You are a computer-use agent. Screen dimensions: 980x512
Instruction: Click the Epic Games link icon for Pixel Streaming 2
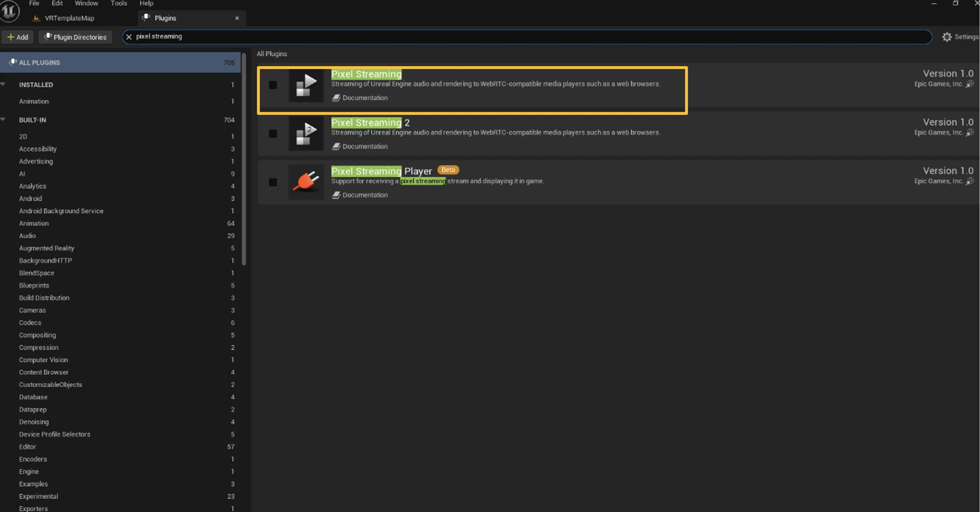tap(970, 133)
